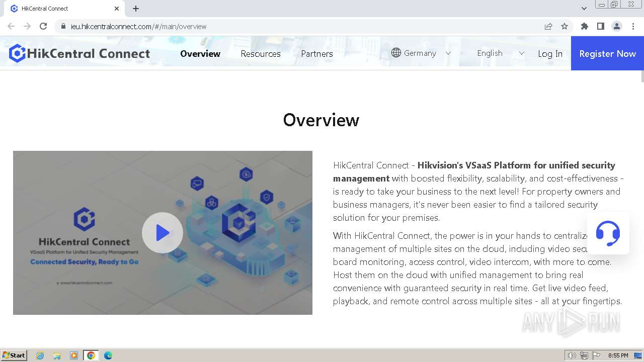The height and width of the screenshot is (362, 644).
Task: Open the Chrome three-dot menu
Action: click(x=633, y=26)
